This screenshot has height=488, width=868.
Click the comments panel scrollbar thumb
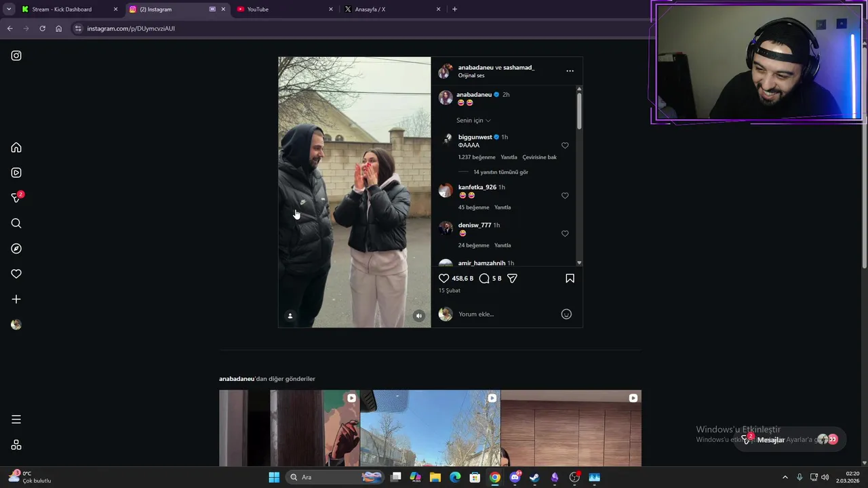tap(579, 111)
